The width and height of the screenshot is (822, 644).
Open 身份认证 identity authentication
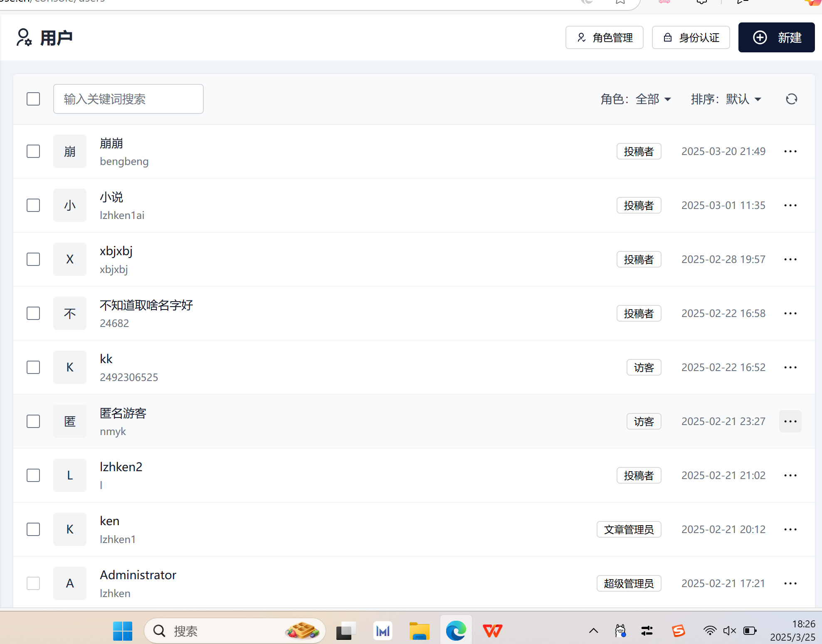pyautogui.click(x=691, y=37)
